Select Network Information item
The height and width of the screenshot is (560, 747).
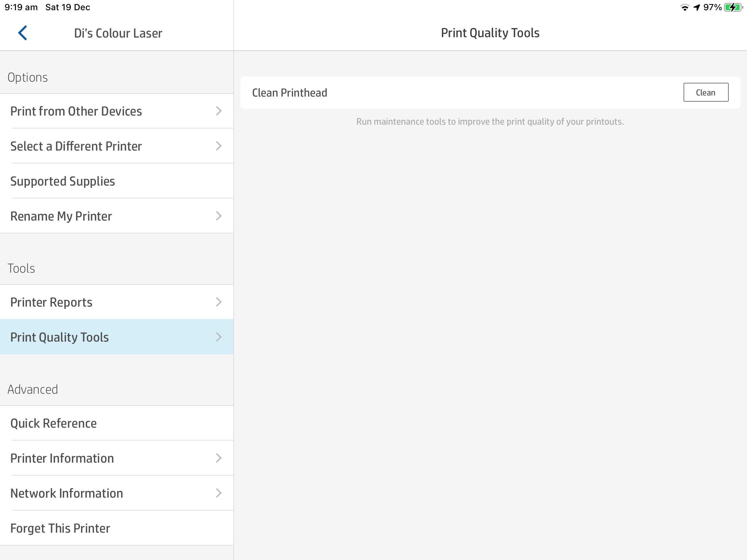click(x=67, y=493)
